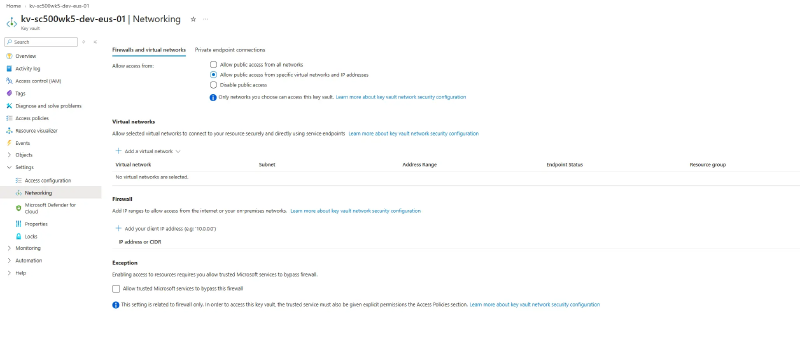The image size is (800, 361).
Task: Click the Resource group column header
Action: 708,165
